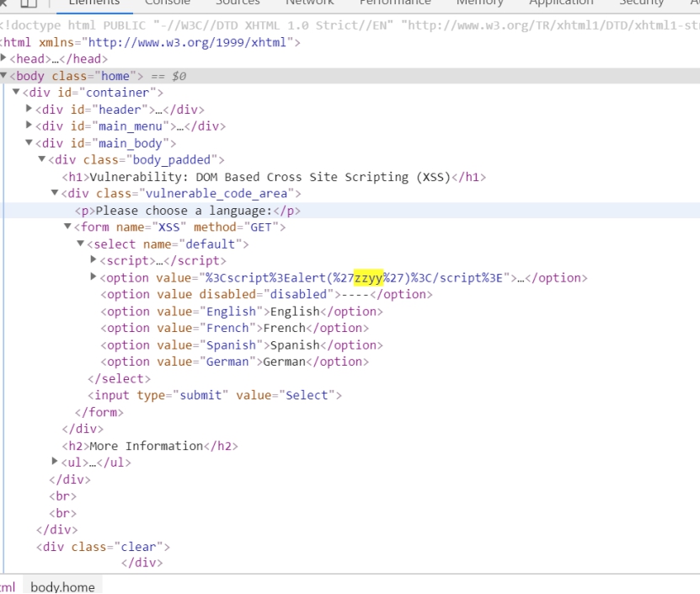The height and width of the screenshot is (594, 700).
Task: Select the h2 More Information line
Action: [150, 446]
